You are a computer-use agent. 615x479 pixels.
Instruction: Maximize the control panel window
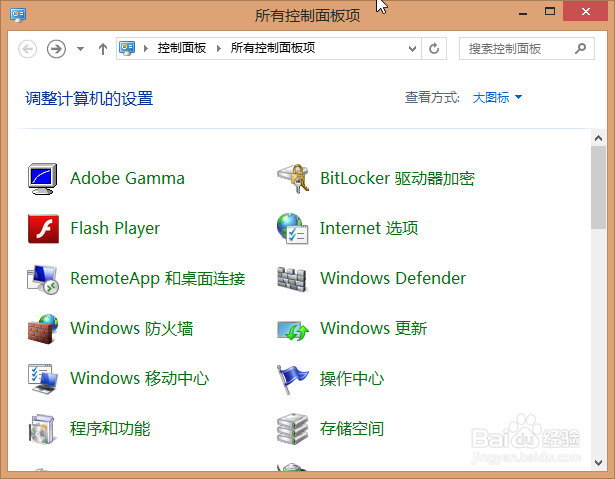(550, 11)
